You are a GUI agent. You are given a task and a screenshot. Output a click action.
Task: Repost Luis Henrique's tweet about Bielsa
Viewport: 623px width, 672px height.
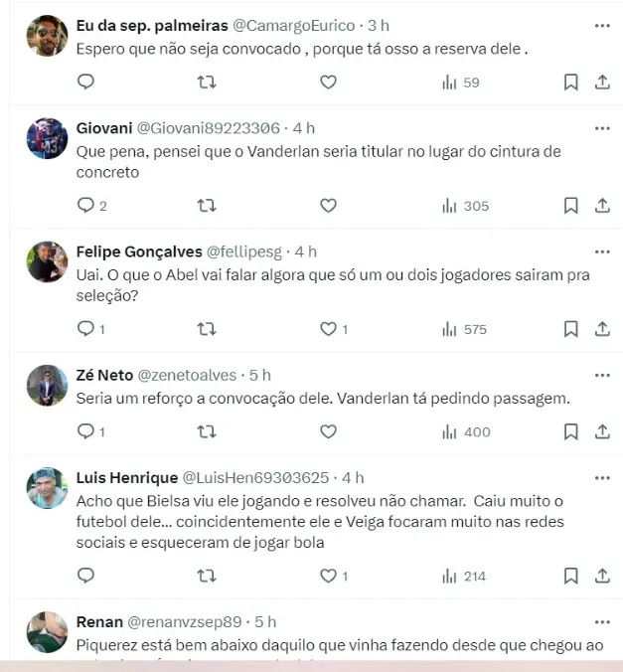pyautogui.click(x=207, y=576)
